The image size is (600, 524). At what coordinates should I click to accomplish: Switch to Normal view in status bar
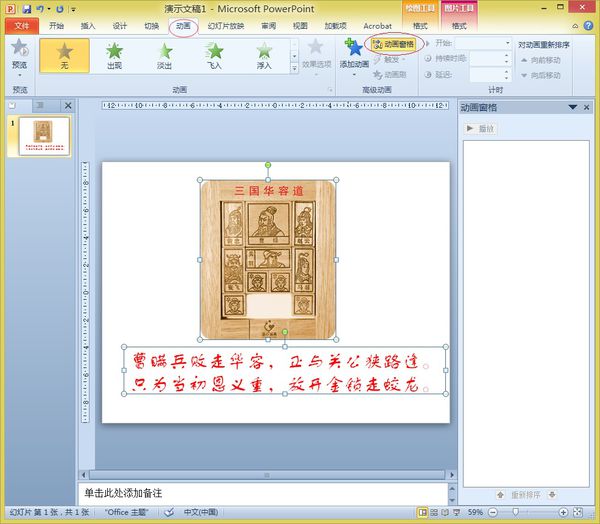click(x=422, y=512)
